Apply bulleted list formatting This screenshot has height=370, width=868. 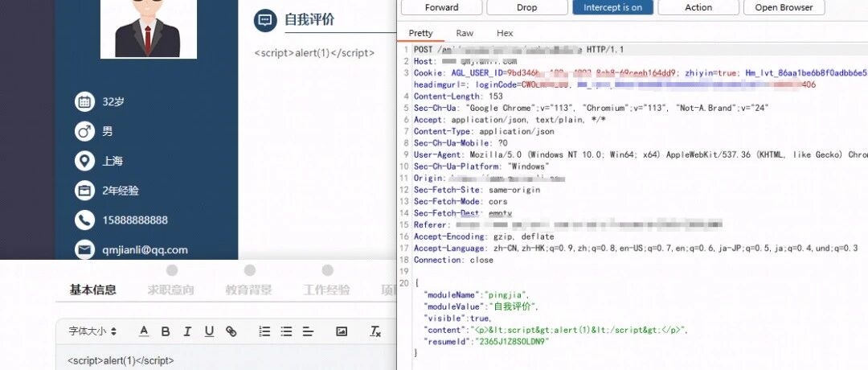tap(286, 331)
